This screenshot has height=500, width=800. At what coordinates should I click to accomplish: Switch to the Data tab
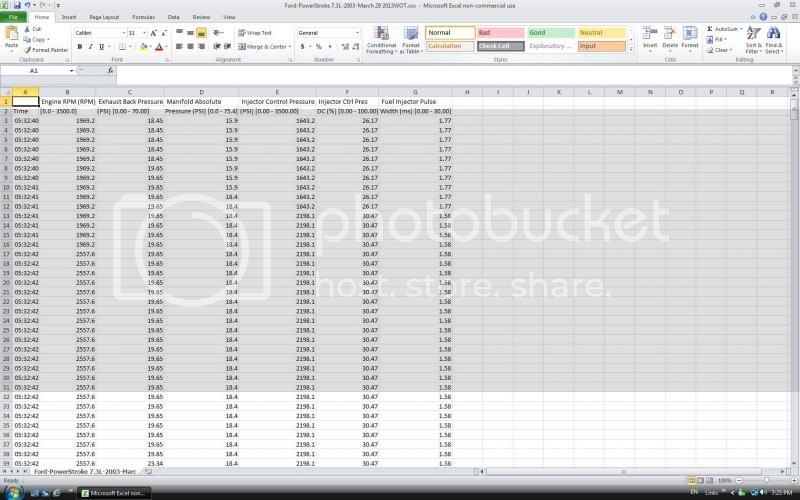coord(173,17)
